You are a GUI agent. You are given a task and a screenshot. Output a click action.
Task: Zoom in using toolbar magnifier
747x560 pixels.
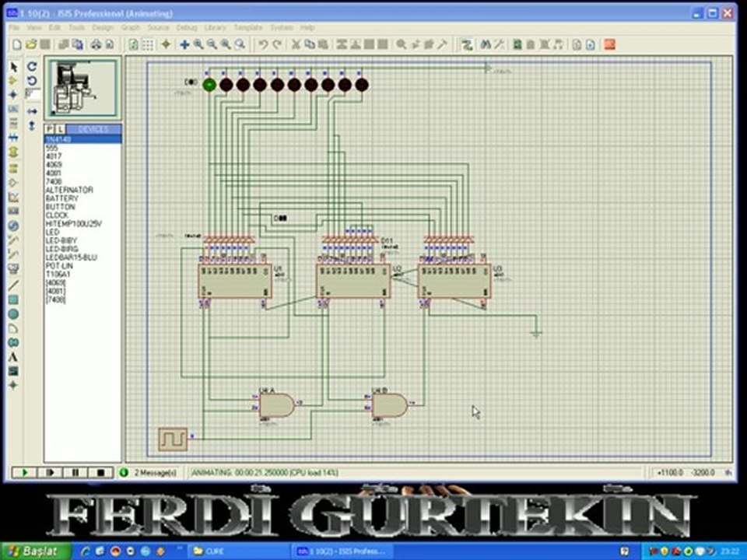coord(198,45)
